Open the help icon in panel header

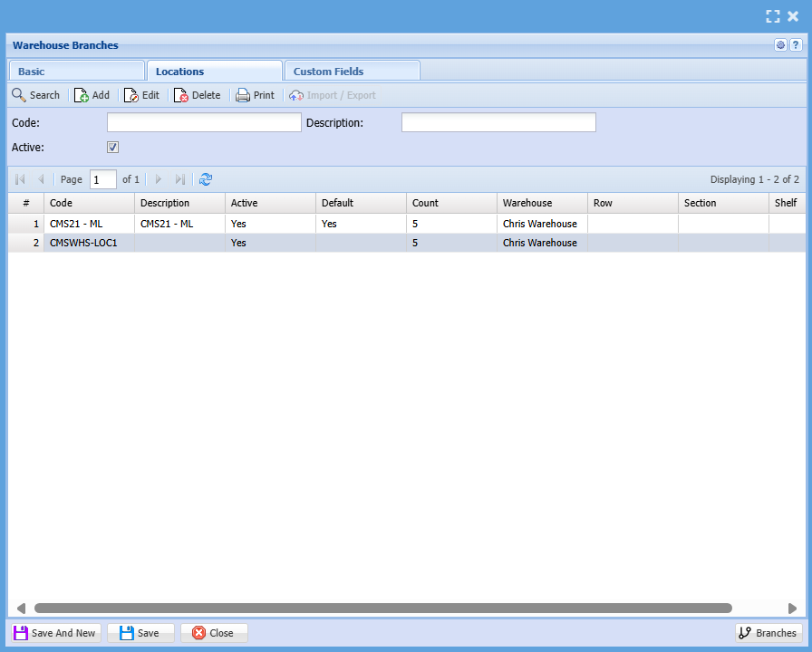795,45
